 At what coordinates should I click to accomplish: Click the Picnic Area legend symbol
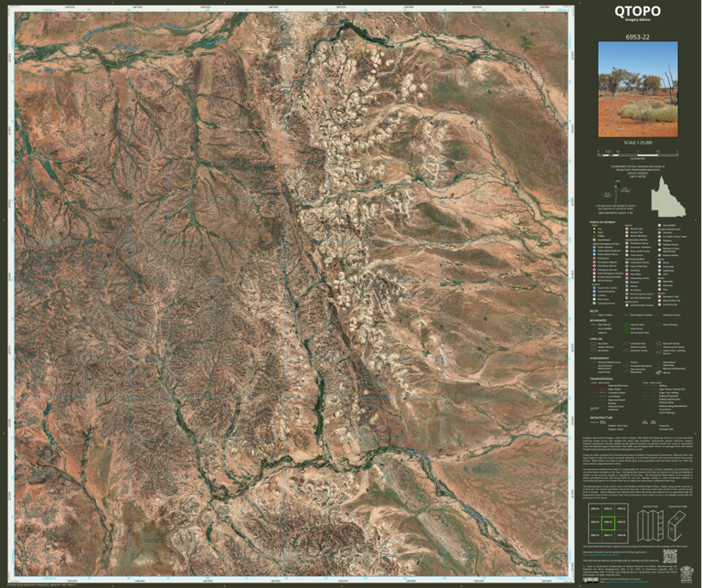594,299
